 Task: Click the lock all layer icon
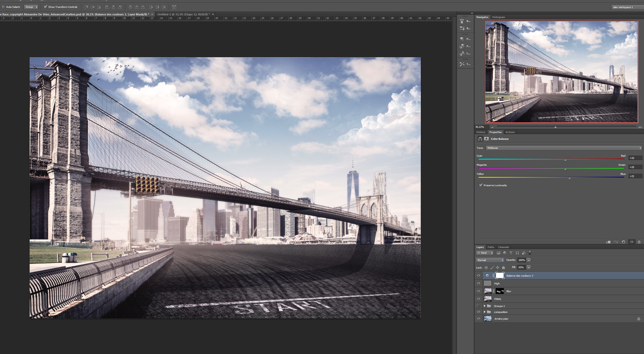tap(503, 267)
